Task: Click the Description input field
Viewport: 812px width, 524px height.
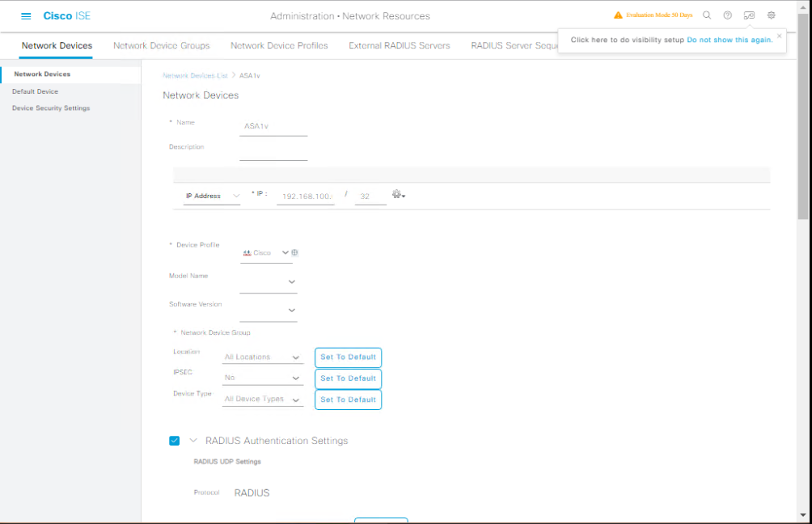Action: pos(273,151)
